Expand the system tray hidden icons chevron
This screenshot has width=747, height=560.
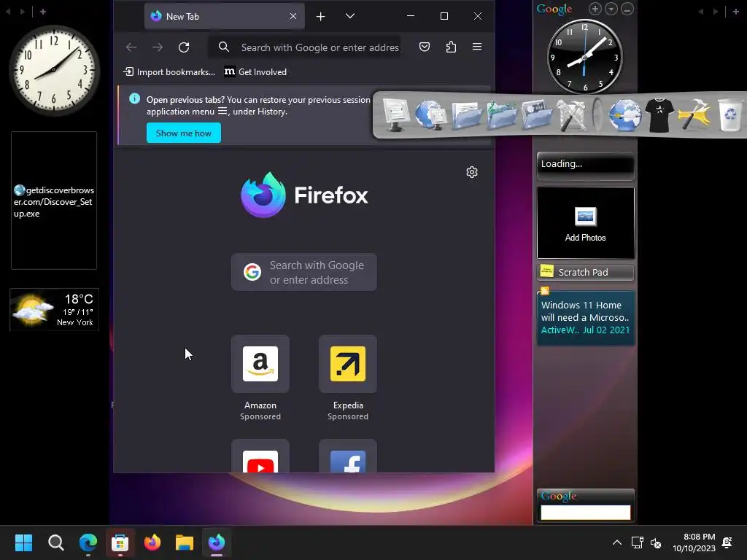pos(617,542)
